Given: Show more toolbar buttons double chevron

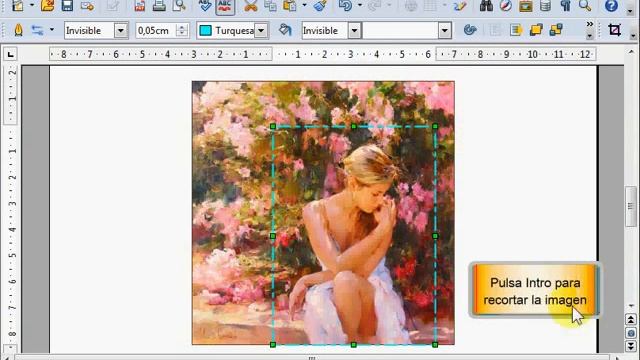Looking at the screenshot, I should pos(589,25).
